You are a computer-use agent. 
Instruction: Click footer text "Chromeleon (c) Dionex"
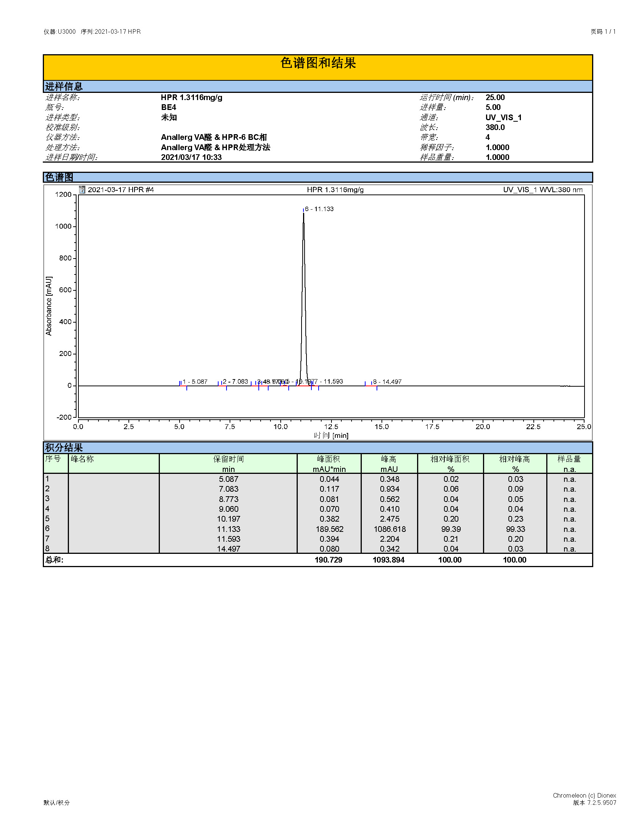pos(585,795)
